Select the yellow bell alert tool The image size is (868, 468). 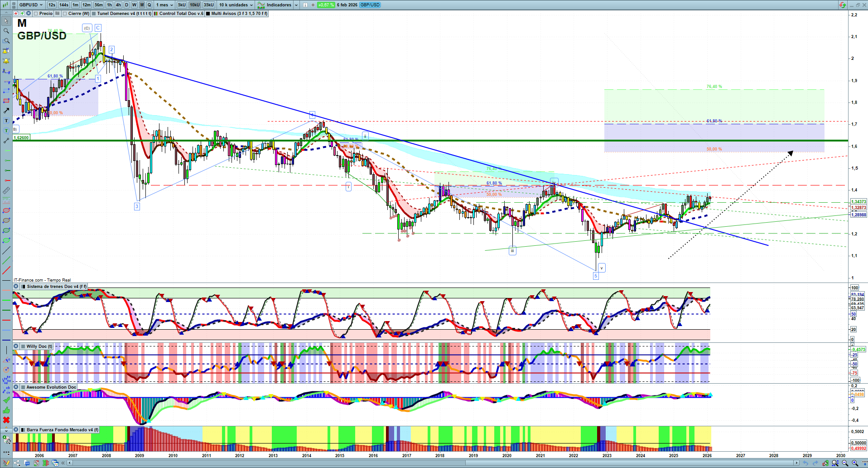[6, 61]
